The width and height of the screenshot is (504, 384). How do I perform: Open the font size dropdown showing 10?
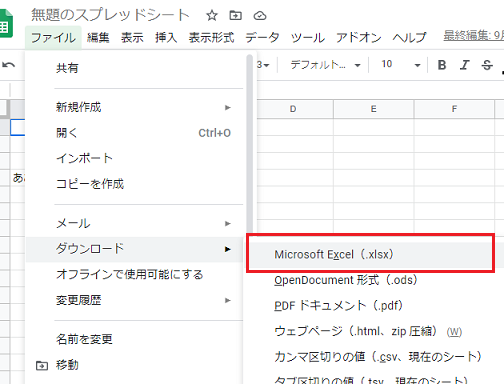[x=401, y=65]
